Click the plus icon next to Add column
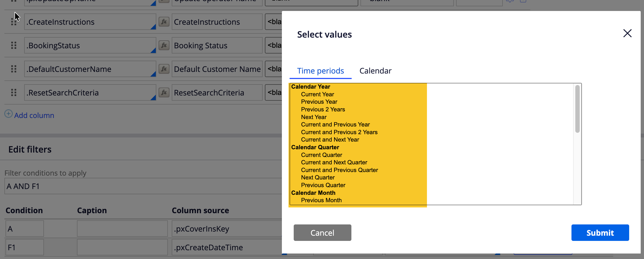The width and height of the screenshot is (644, 259). click(9, 114)
